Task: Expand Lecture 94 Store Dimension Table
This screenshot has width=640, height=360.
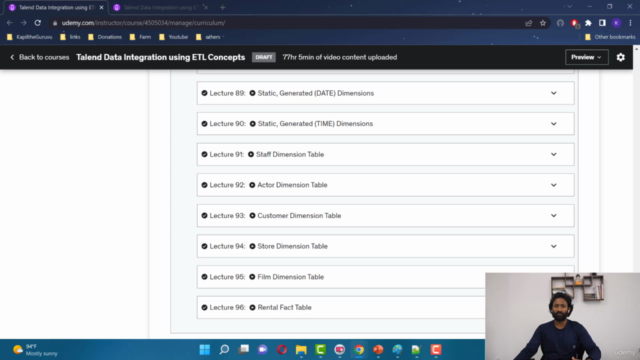Action: [553, 246]
